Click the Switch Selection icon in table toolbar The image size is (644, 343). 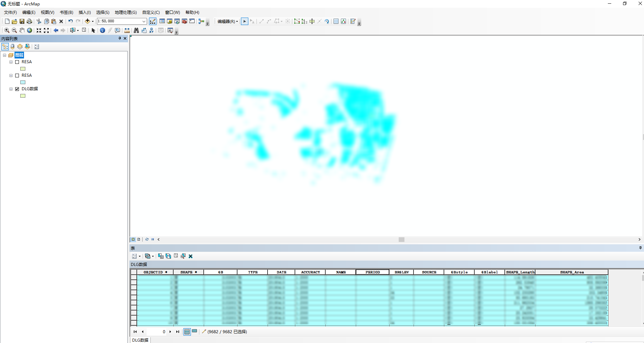point(168,256)
